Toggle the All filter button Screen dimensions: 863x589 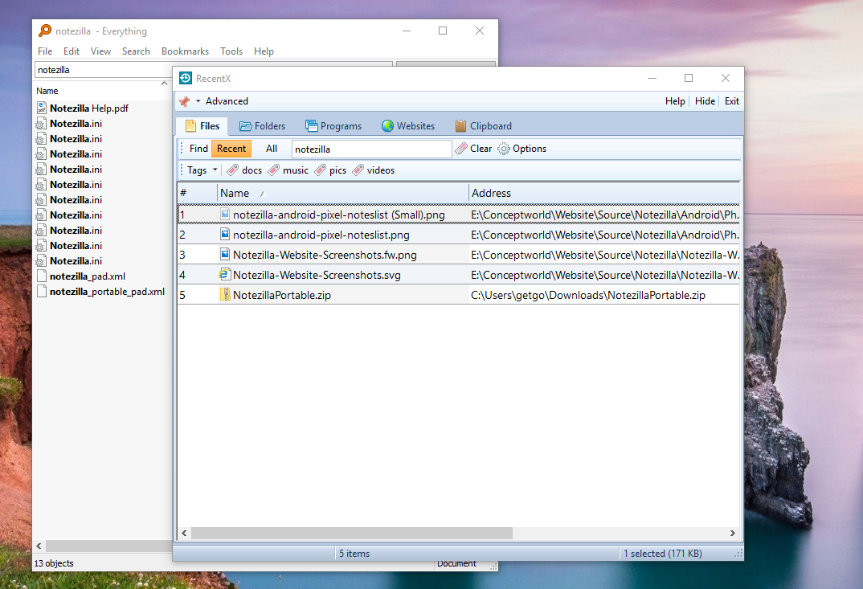[x=271, y=149]
